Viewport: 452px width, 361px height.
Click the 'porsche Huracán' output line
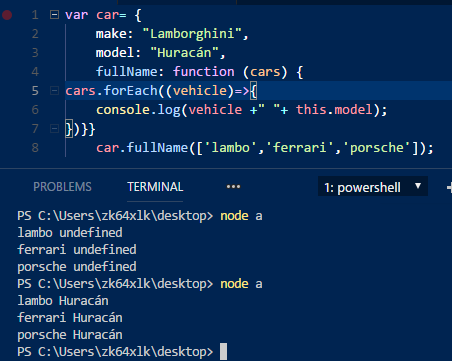pyautogui.click(x=70, y=334)
